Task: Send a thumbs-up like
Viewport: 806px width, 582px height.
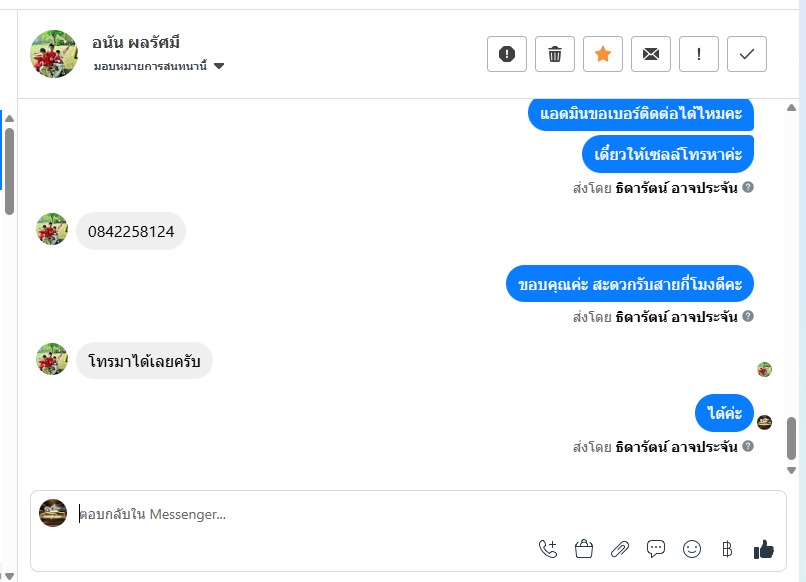Action: [x=764, y=548]
